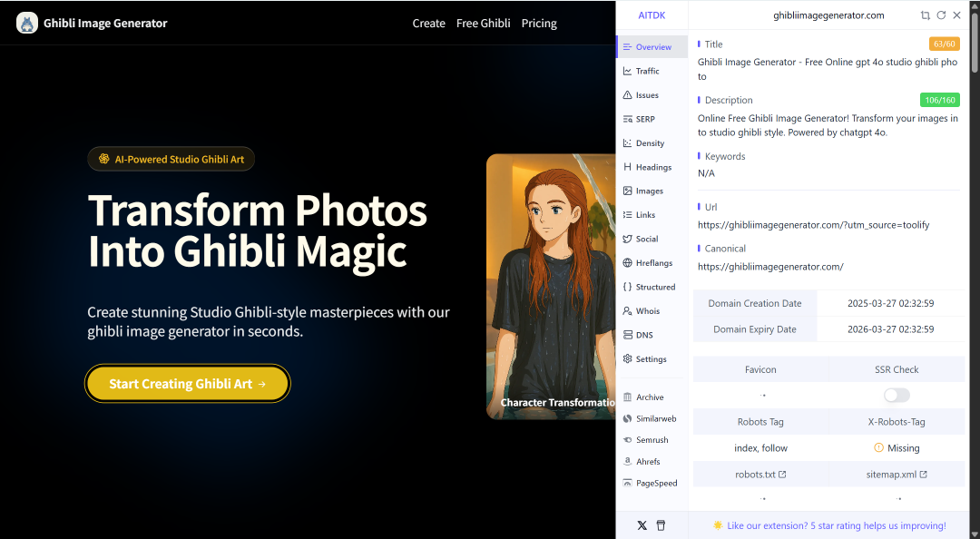The width and height of the screenshot is (980, 539).
Task: Click the cup icon next to X icon
Action: (661, 525)
